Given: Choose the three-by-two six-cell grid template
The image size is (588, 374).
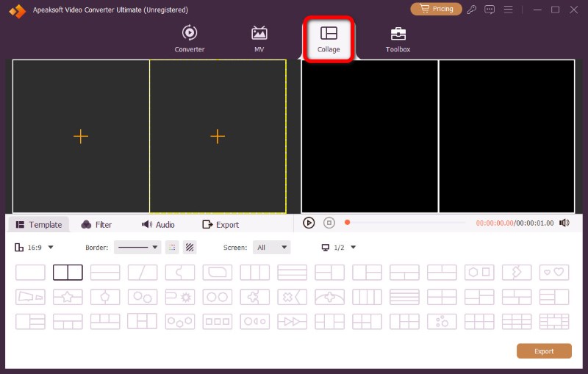Looking at the screenshot, I should point(479,322).
